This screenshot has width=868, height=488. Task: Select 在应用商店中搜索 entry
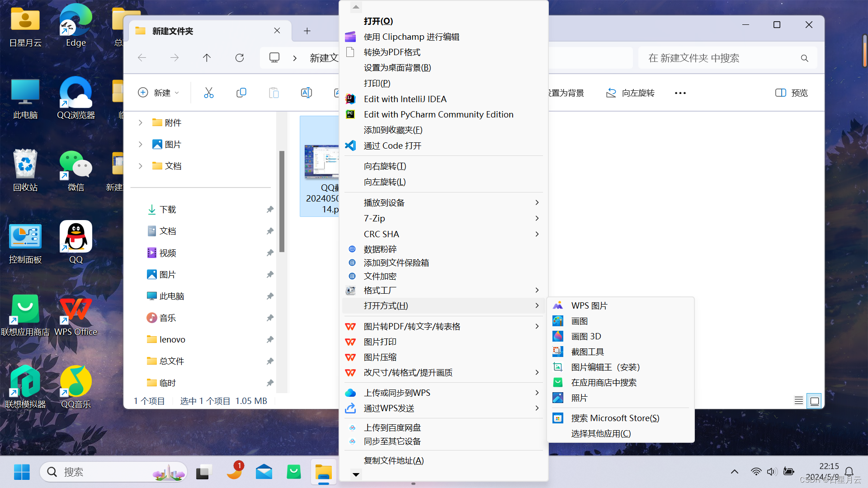pos(620,382)
